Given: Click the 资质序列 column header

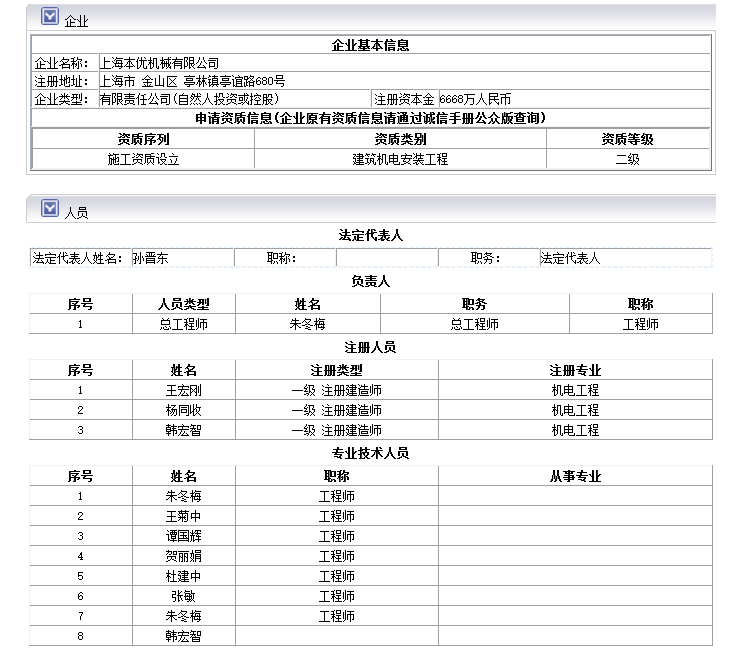Looking at the screenshot, I should click(x=143, y=139).
